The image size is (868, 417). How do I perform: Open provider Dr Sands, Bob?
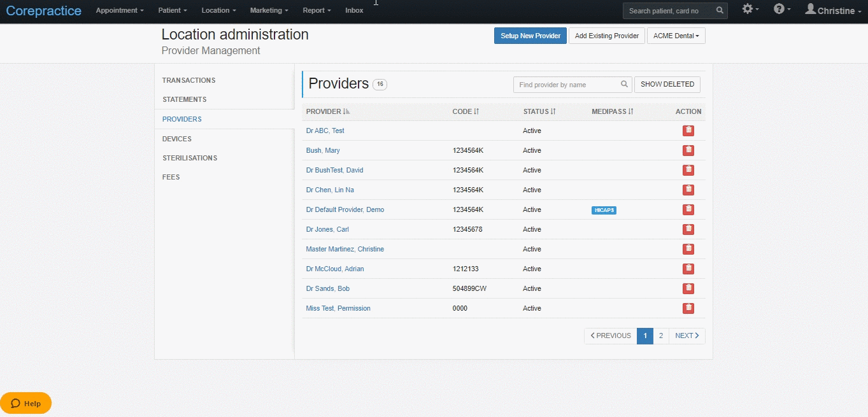pos(327,288)
